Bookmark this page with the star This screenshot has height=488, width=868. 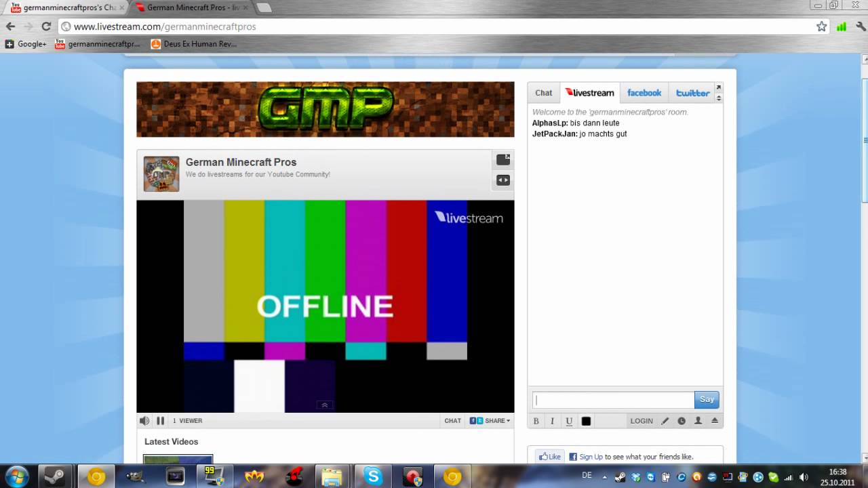pos(821,26)
